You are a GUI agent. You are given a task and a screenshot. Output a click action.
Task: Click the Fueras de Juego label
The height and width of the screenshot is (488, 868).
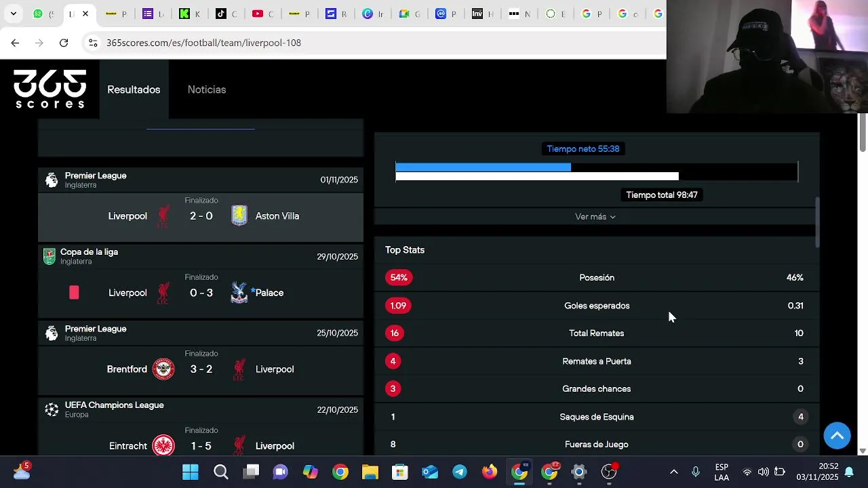[x=597, y=445]
